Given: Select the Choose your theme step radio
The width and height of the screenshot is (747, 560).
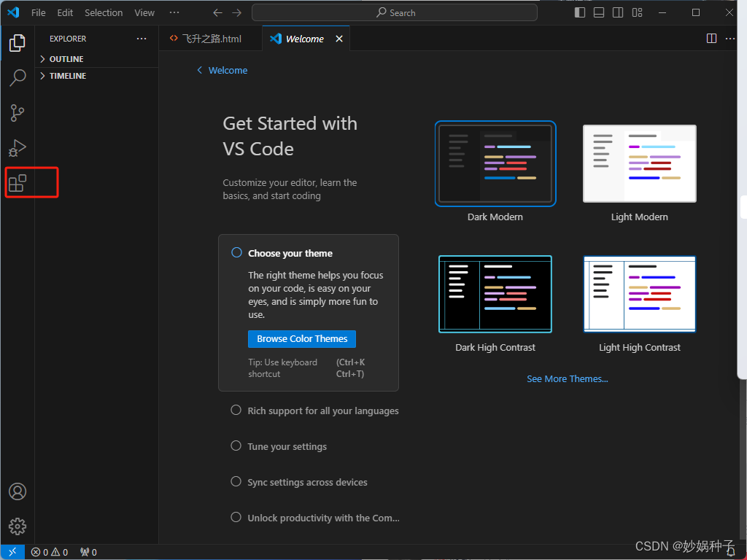Looking at the screenshot, I should point(237,252).
